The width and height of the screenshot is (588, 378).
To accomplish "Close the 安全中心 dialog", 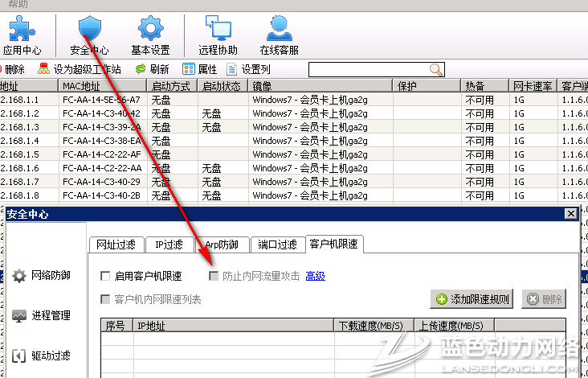I will tap(571, 214).
